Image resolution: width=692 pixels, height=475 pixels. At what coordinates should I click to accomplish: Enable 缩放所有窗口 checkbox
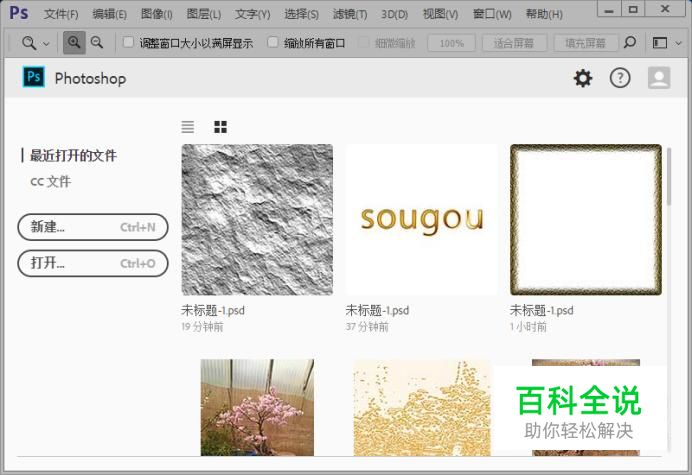[273, 42]
